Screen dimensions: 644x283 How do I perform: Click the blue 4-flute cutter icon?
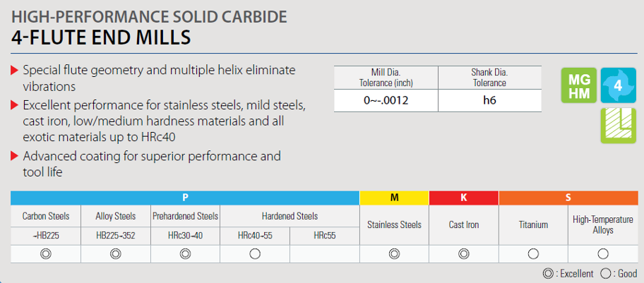click(x=618, y=85)
